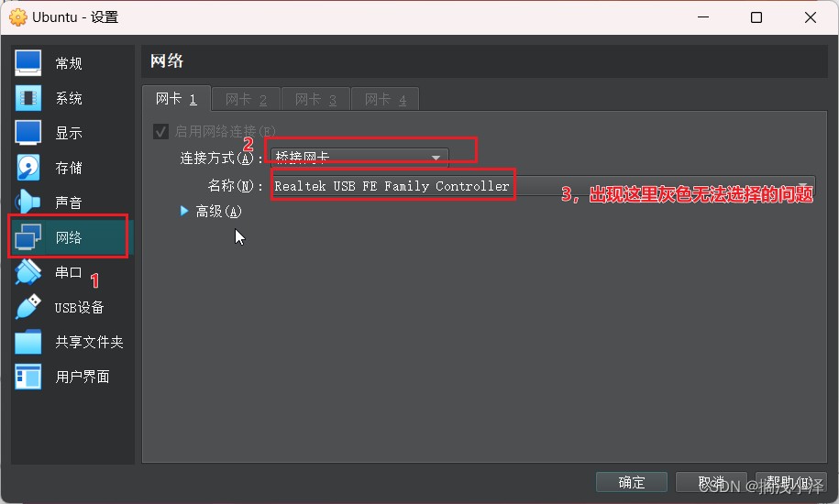Select the 共享文件夹 folder icon
The height and width of the screenshot is (504, 839).
click(28, 342)
